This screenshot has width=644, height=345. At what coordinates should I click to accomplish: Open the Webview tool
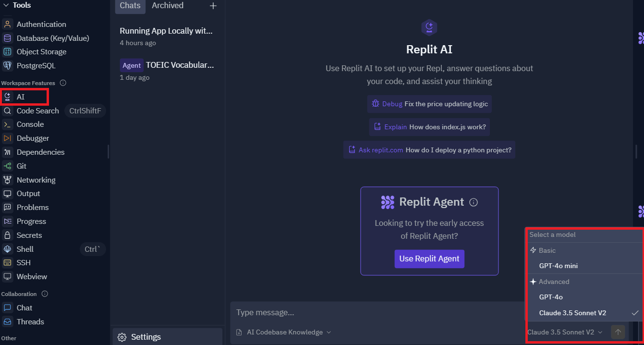32,276
